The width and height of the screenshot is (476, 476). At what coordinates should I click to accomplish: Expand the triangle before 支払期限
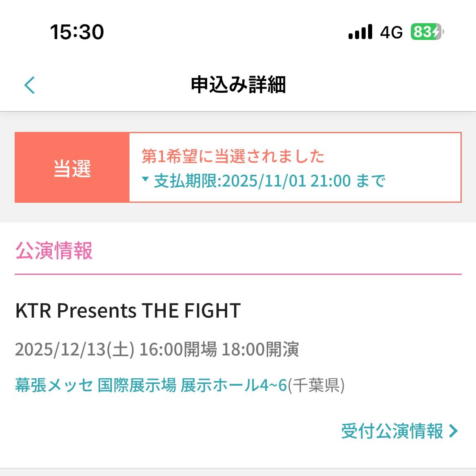(145, 179)
